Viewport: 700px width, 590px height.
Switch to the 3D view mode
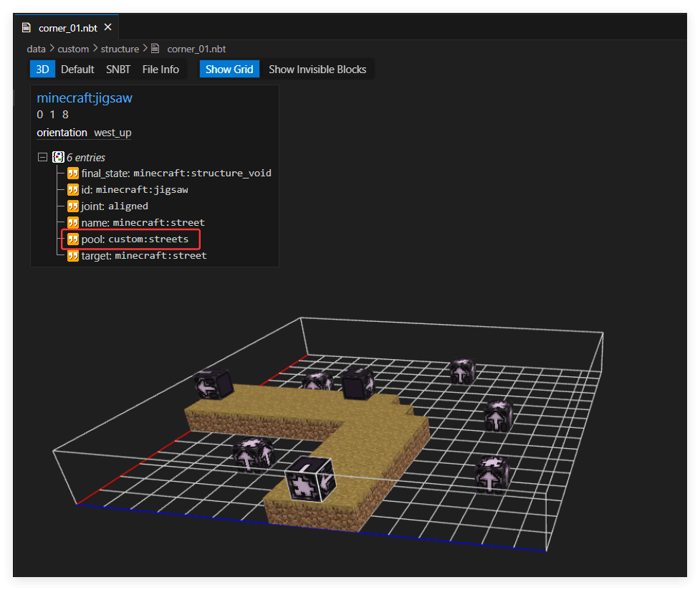point(42,70)
